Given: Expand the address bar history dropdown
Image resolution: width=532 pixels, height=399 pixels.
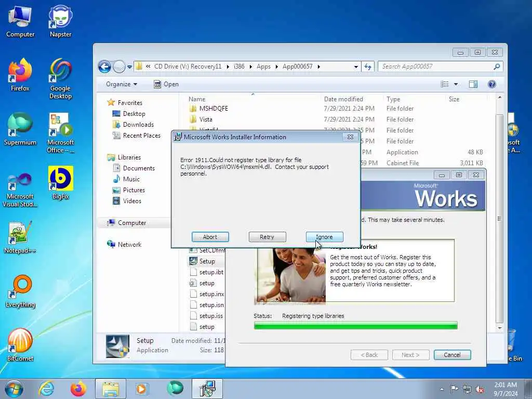Looking at the screenshot, I should (x=355, y=67).
